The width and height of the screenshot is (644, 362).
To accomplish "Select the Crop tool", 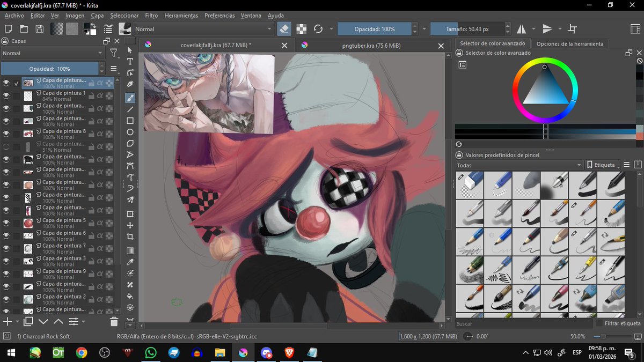I will 130,237.
